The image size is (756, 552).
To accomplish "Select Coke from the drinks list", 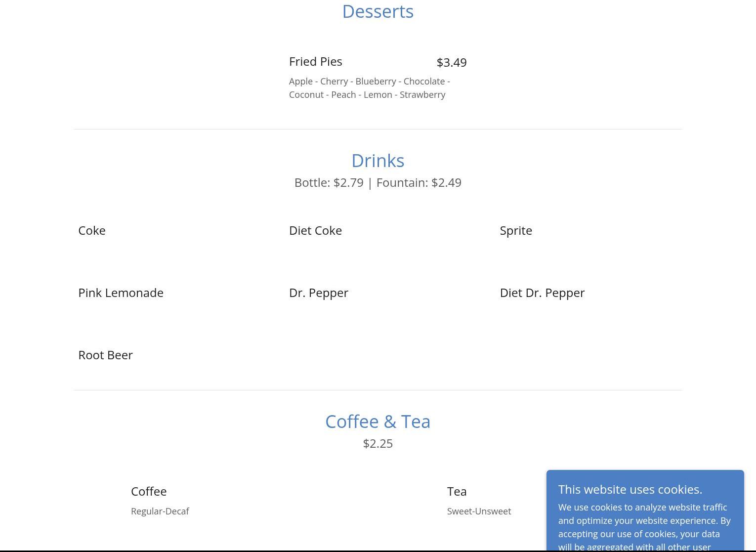I will pyautogui.click(x=92, y=231).
